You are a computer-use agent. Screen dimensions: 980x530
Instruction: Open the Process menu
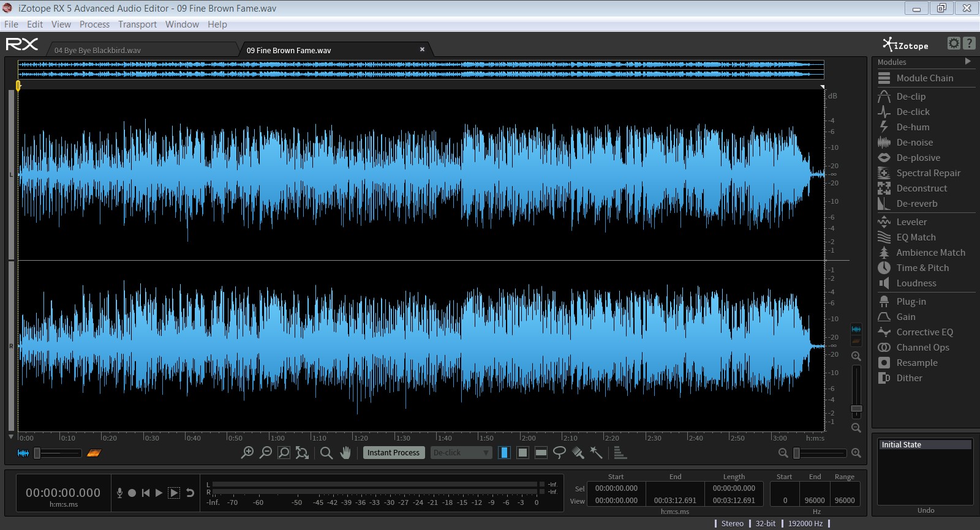pyautogui.click(x=94, y=24)
